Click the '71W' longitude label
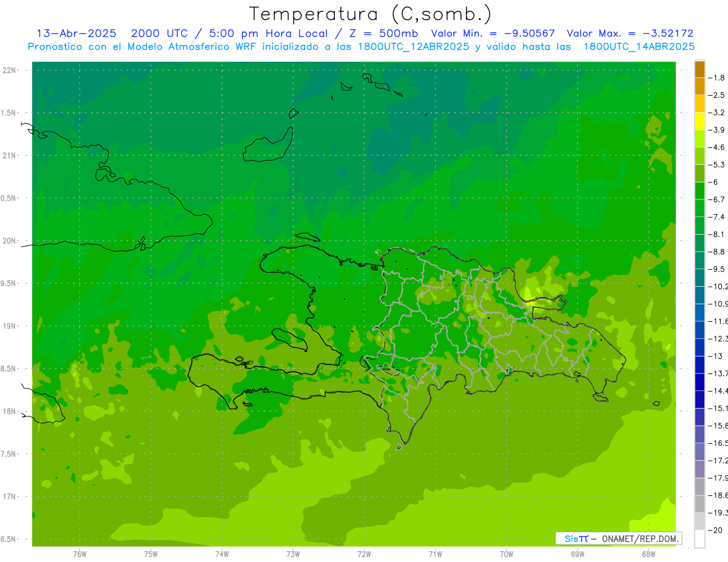 click(x=435, y=554)
